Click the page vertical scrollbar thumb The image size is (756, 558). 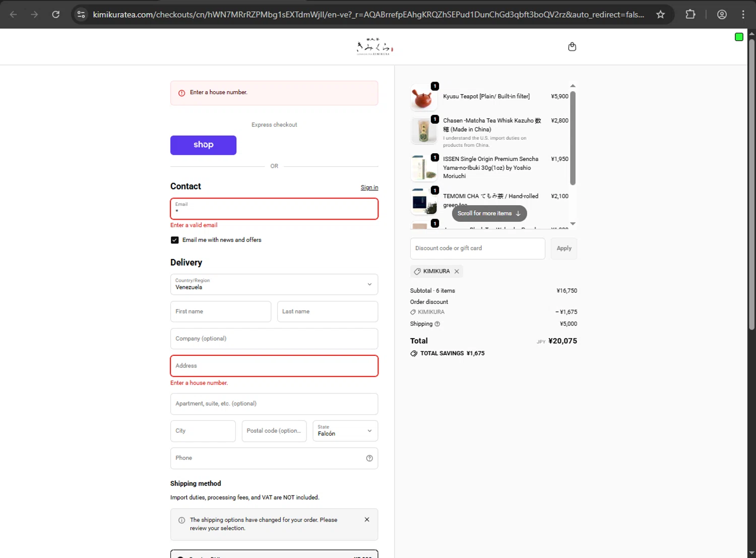pyautogui.click(x=751, y=184)
